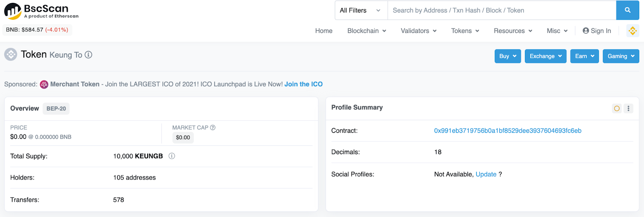Viewport: 644px width, 217px height.
Task: Click the info icon next to Keung To
Action: point(89,55)
